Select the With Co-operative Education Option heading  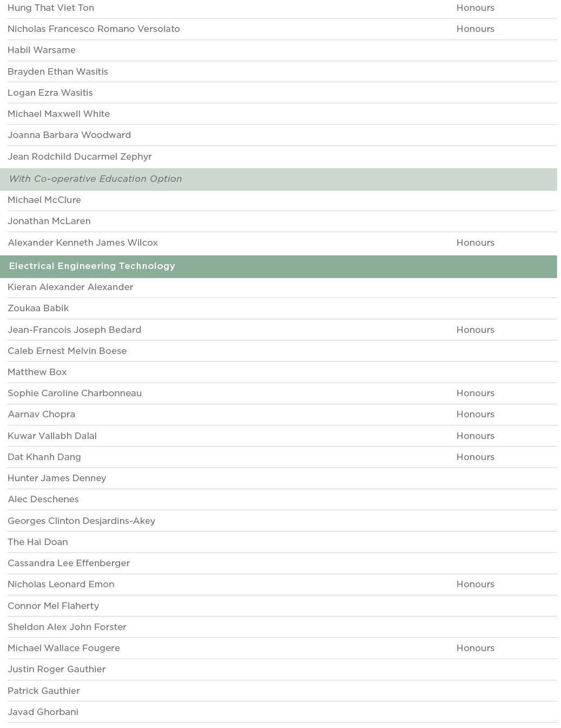tap(95, 179)
